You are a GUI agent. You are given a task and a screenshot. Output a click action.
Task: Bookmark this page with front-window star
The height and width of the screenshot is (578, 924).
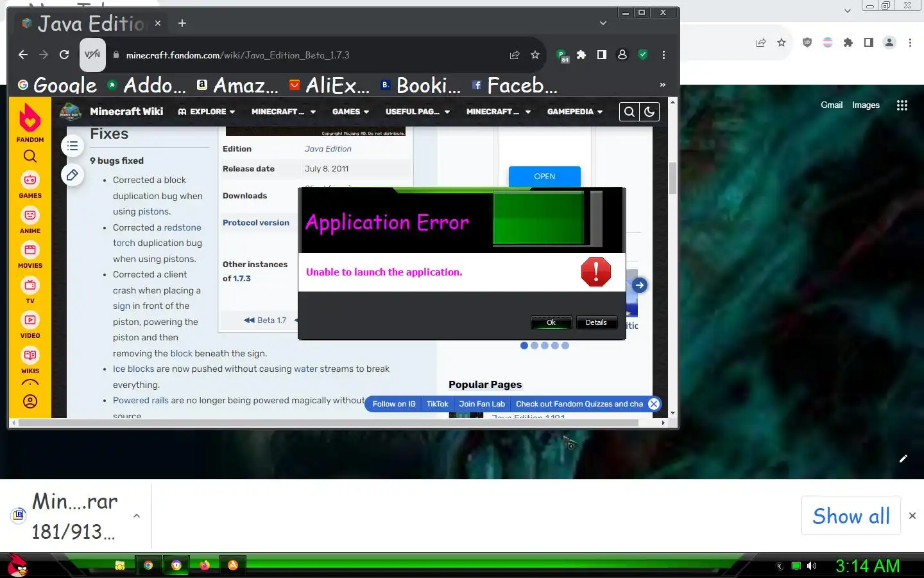(x=535, y=55)
